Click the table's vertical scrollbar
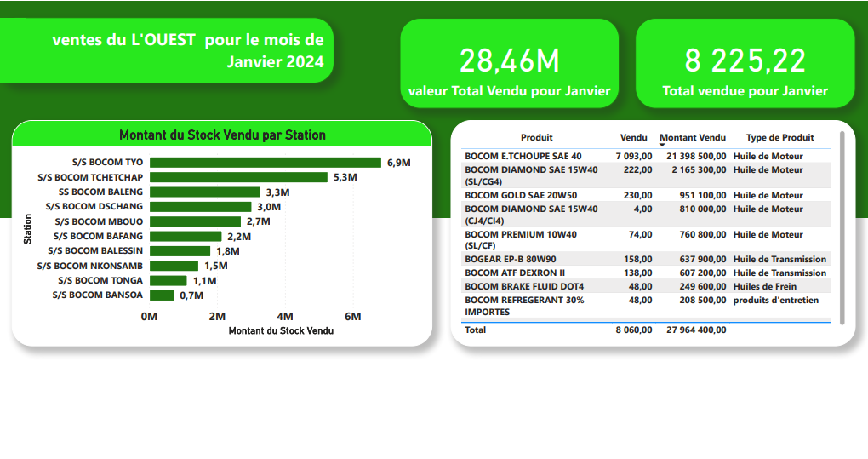The image size is (868, 459). coord(842,227)
